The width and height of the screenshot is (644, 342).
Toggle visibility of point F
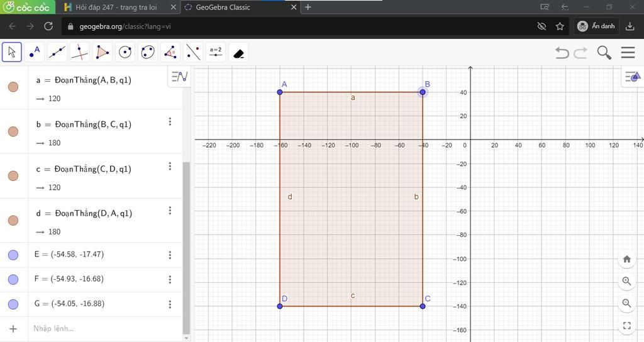(13, 280)
